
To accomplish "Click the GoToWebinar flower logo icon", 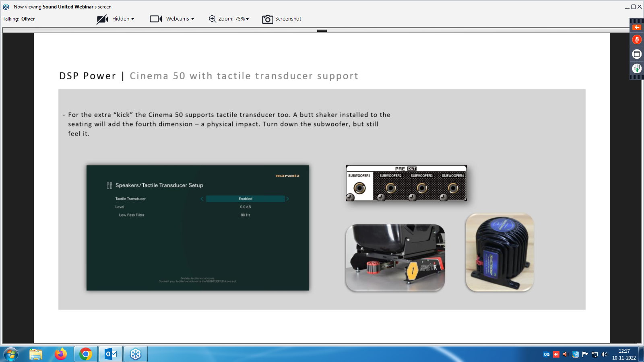I will tap(6, 7).
